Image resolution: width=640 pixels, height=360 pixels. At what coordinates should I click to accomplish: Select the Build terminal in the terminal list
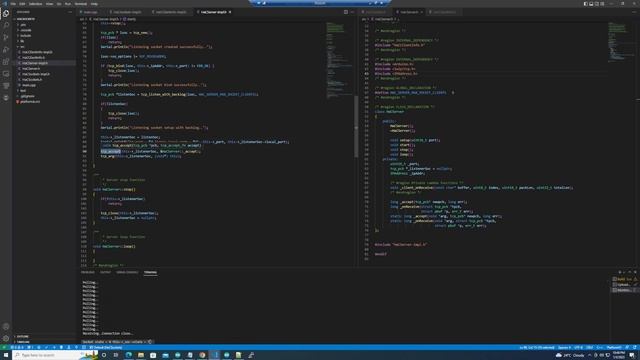tap(624, 279)
